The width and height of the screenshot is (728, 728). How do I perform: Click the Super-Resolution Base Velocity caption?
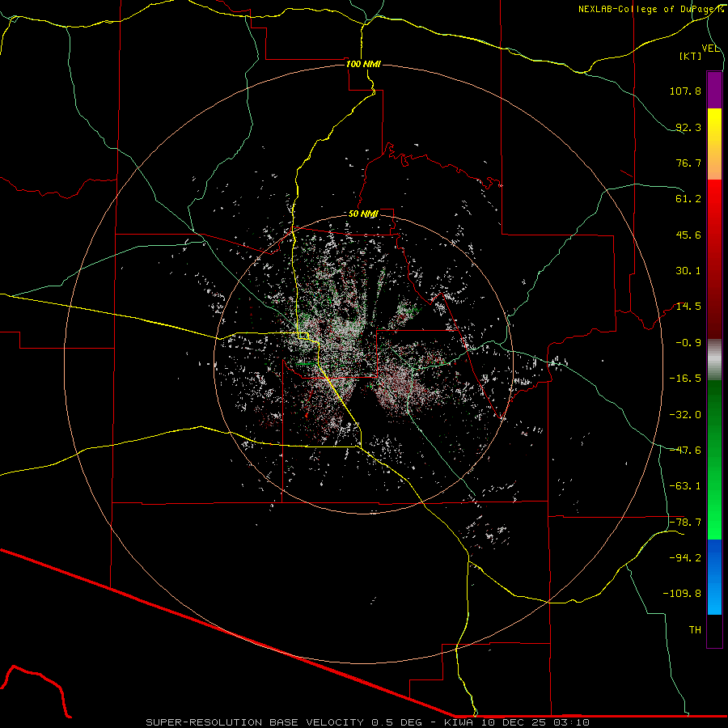[368, 722]
